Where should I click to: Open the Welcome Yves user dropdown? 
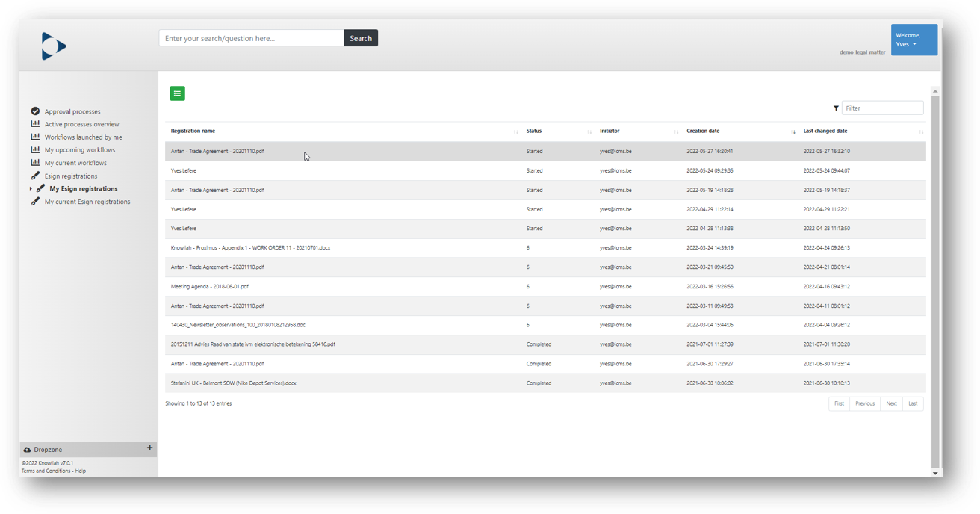point(914,40)
